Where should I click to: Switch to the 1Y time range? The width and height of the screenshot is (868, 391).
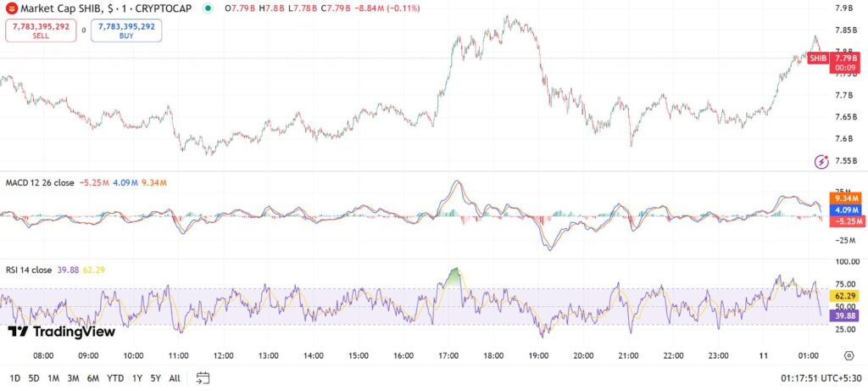pyautogui.click(x=137, y=378)
